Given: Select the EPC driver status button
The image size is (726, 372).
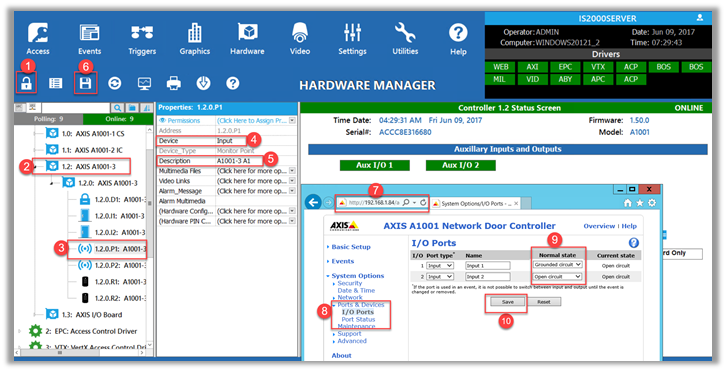Looking at the screenshot, I should 565,67.
